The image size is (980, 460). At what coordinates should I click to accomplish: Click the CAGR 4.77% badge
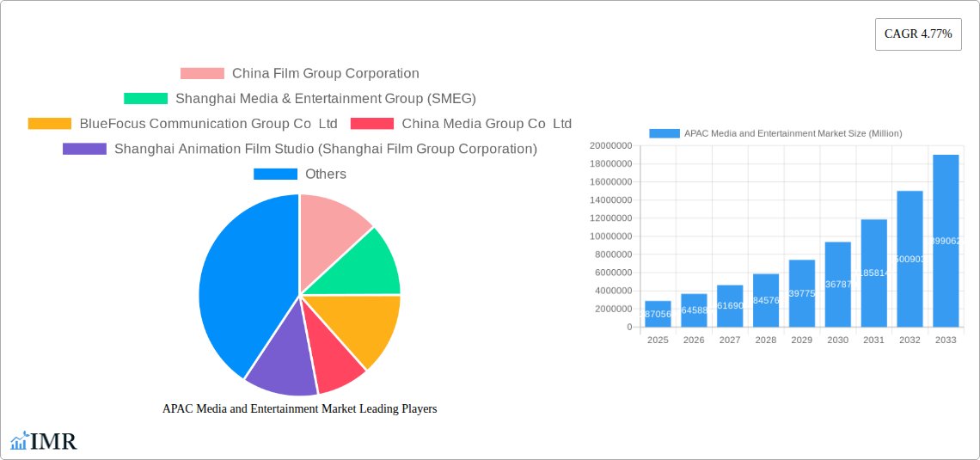[918, 34]
